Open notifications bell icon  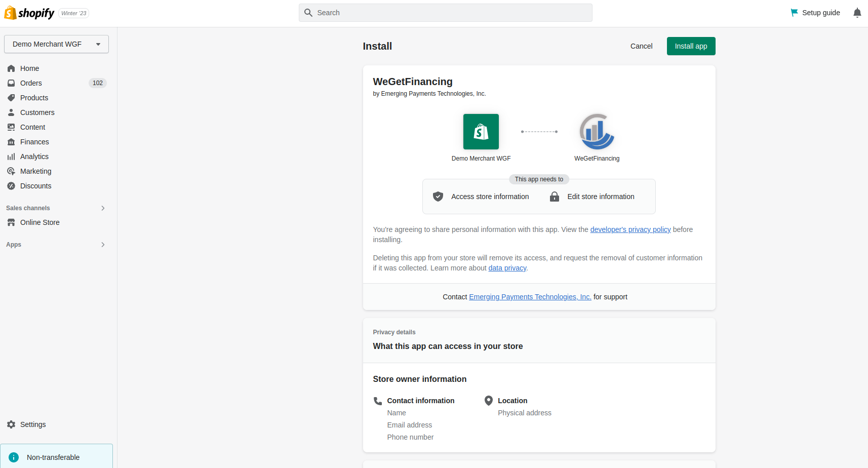(x=857, y=13)
